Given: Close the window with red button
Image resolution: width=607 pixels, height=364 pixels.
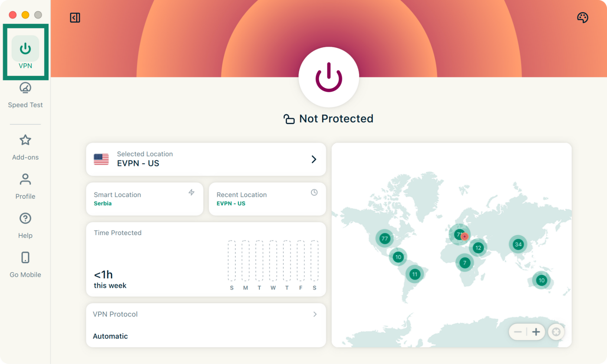Looking at the screenshot, I should pos(13,15).
